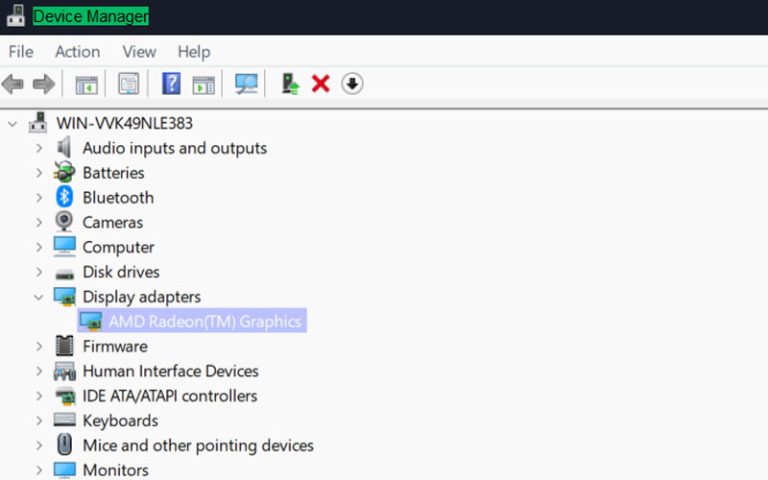Select the Disk drives label
768x480 pixels.
pyautogui.click(x=121, y=272)
